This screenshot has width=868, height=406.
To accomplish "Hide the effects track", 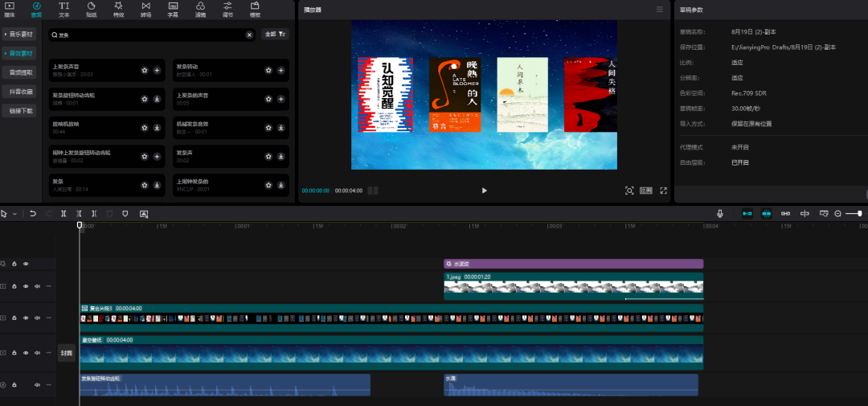I will pyautogui.click(x=26, y=265).
